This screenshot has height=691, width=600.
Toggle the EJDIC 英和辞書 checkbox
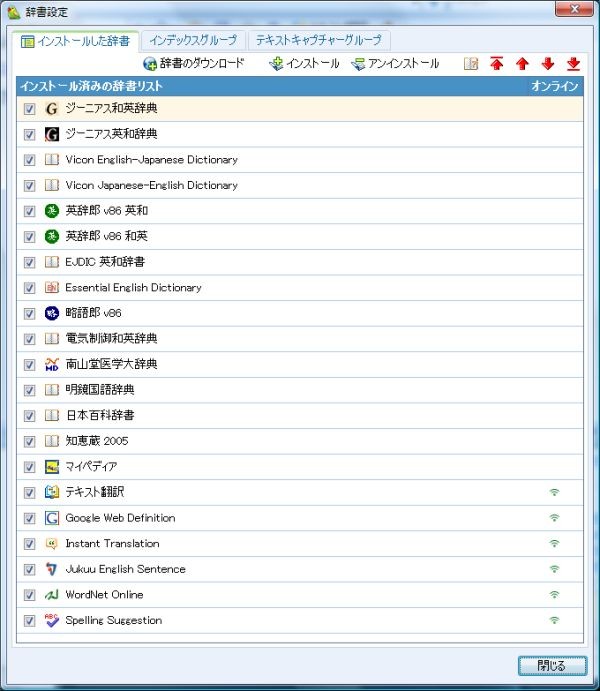(x=29, y=262)
